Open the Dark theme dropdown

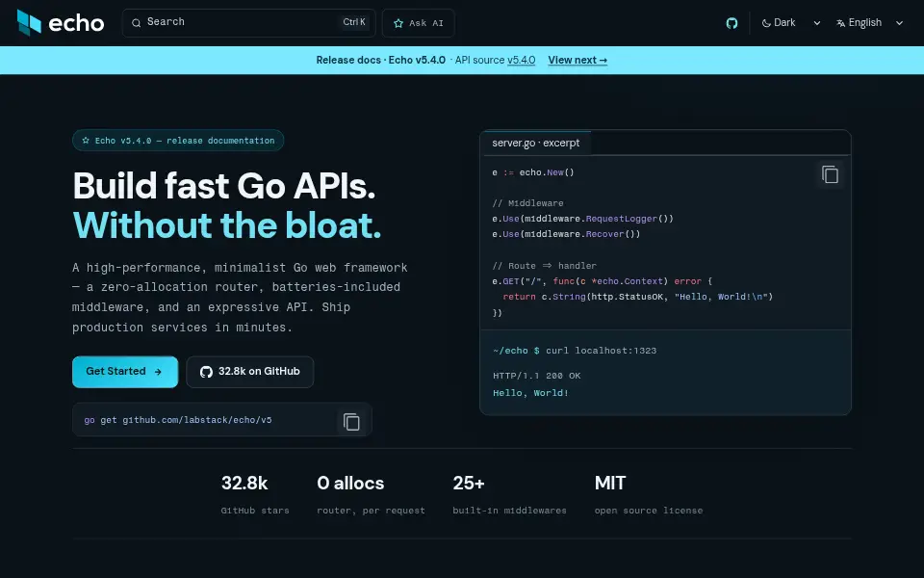[x=790, y=23]
